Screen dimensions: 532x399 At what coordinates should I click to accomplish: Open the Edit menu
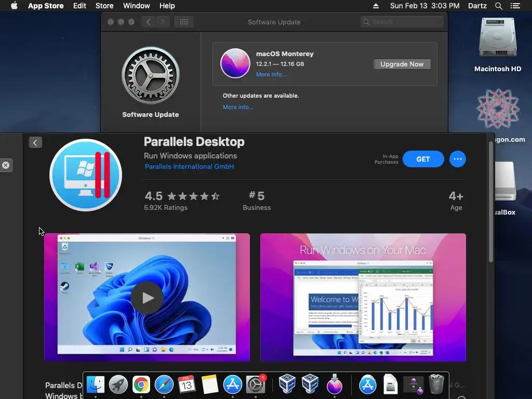[79, 6]
